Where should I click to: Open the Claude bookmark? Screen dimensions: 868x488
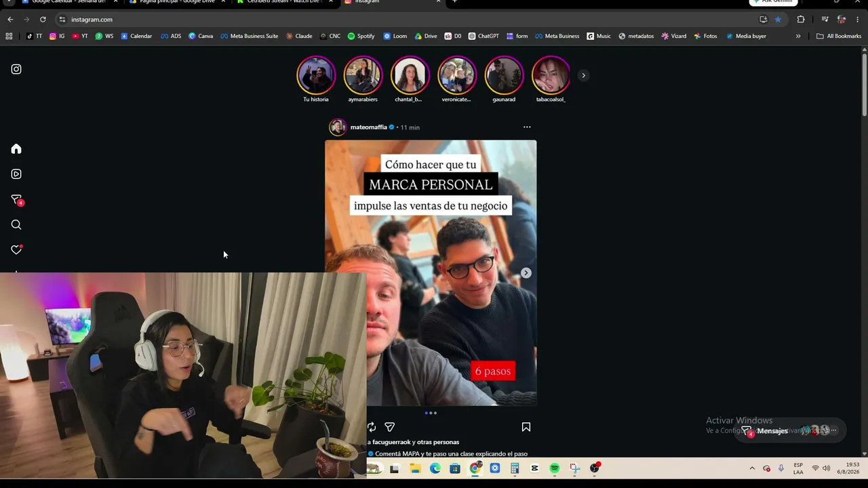pos(299,36)
